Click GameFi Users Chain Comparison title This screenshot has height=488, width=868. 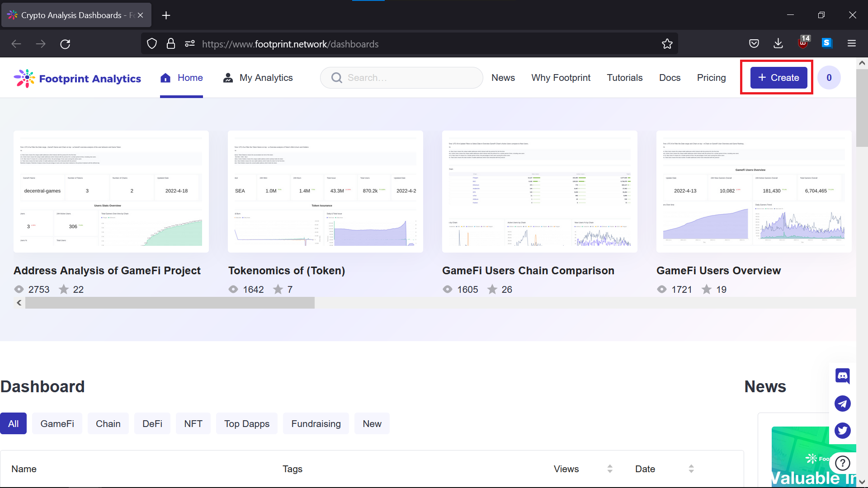tap(528, 271)
